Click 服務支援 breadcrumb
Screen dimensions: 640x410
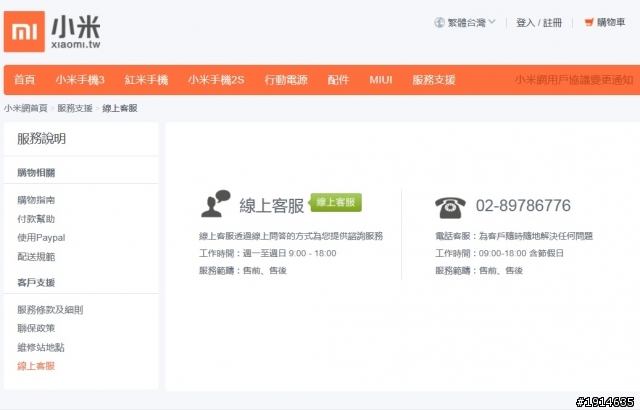pyautogui.click(x=75, y=108)
